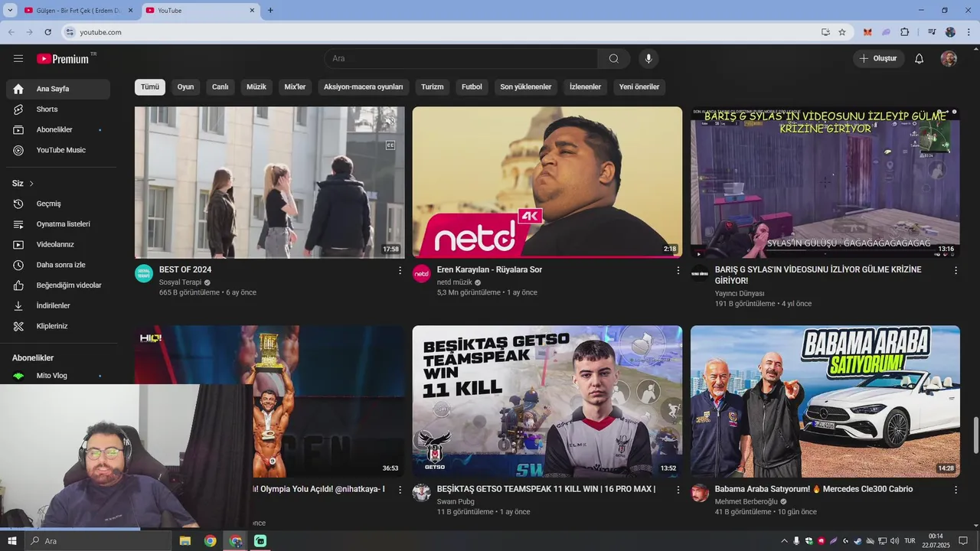Open more options for Olympia Yolu video
This screenshot has height=551, width=980.
pos(400,490)
